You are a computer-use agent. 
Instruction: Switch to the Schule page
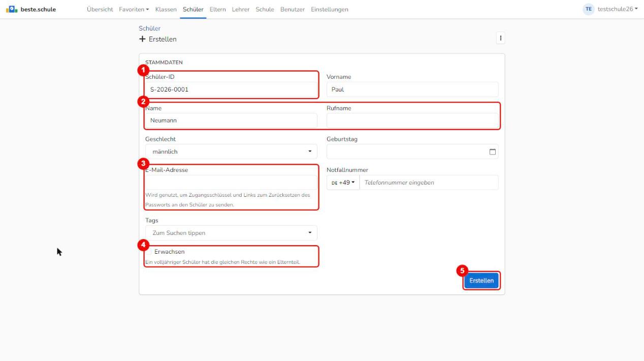265,9
